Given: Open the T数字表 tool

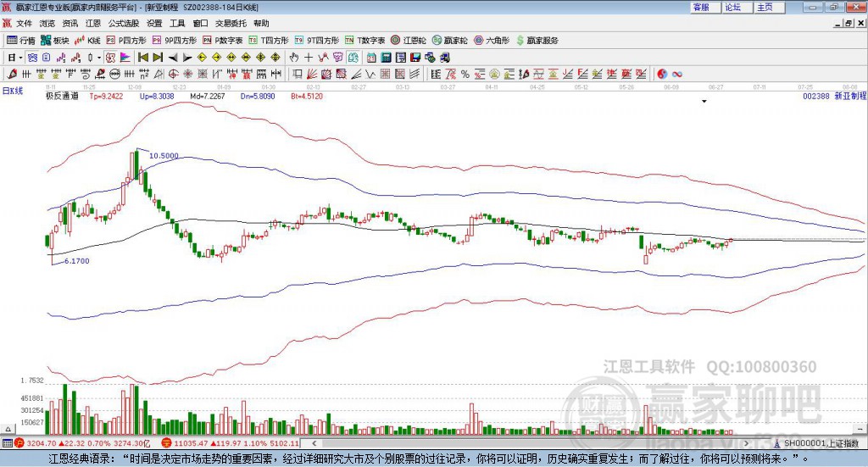Looking at the screenshot, I should (364, 41).
